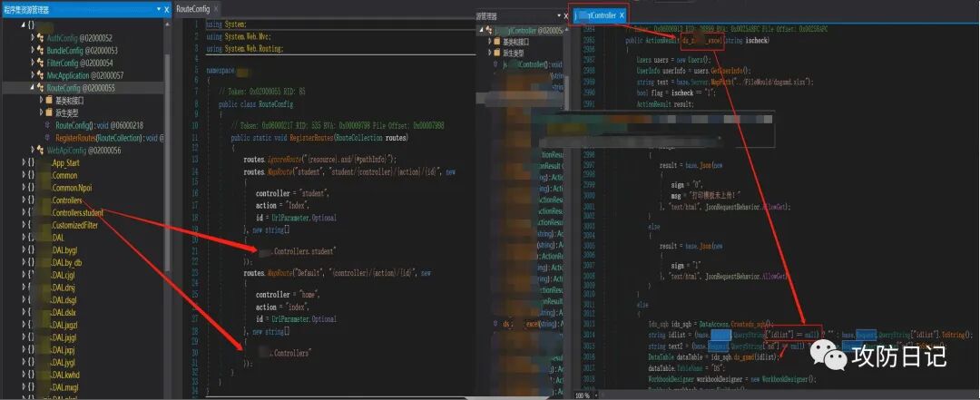Click the namespace braces icon beside .DAL.by_db
The image size is (980, 400).
coord(31,263)
